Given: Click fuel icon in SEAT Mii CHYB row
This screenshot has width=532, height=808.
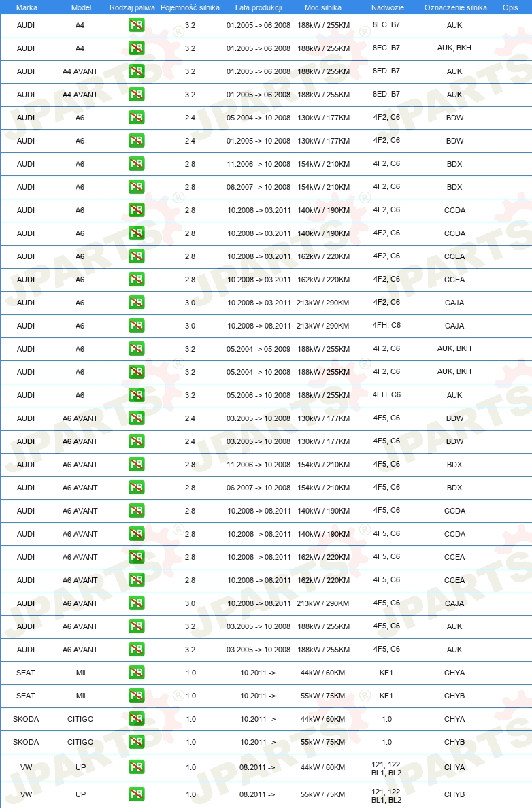Looking at the screenshot, I should tap(137, 696).
